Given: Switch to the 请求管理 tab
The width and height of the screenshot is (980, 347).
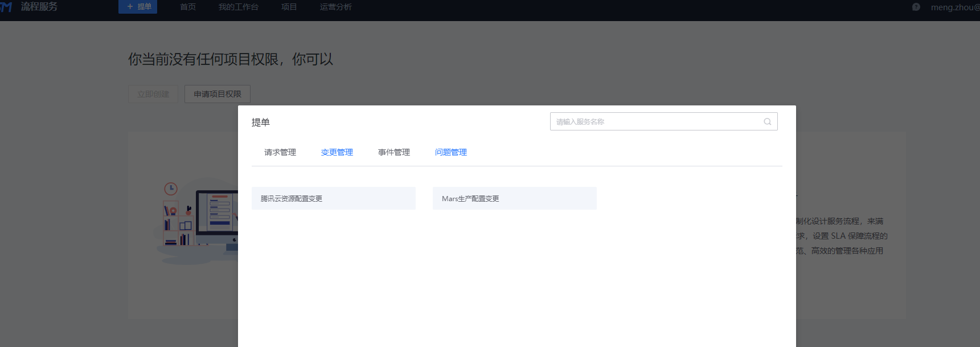Looking at the screenshot, I should click(x=280, y=152).
